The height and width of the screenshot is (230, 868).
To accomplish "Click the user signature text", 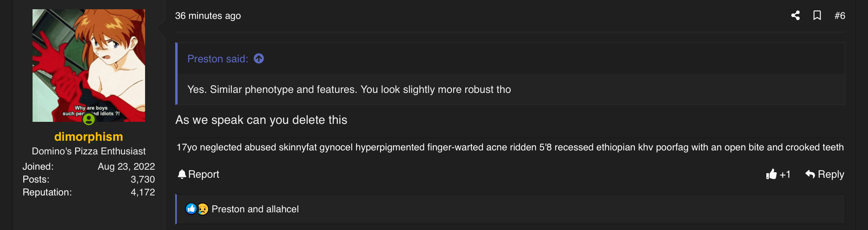I will 510,147.
